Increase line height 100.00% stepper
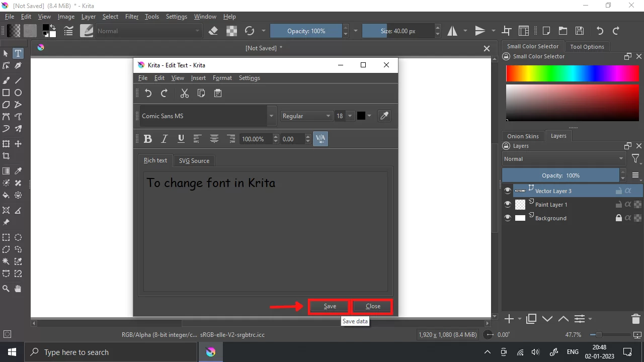The height and width of the screenshot is (362, 644). (x=275, y=136)
